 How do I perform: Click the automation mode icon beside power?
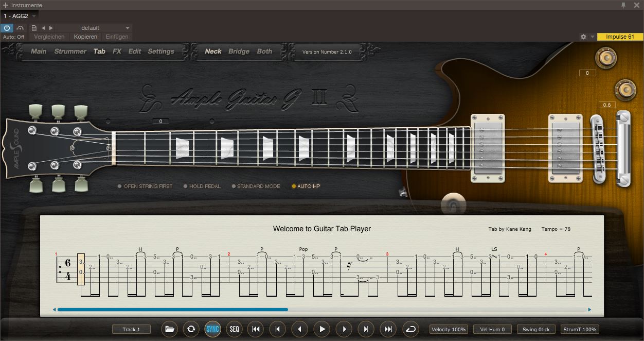pyautogui.click(x=20, y=28)
